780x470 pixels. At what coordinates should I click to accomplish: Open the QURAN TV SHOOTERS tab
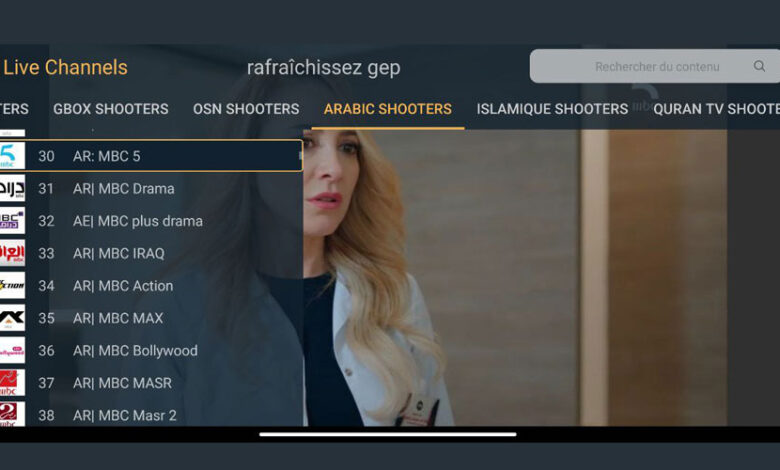(716, 109)
